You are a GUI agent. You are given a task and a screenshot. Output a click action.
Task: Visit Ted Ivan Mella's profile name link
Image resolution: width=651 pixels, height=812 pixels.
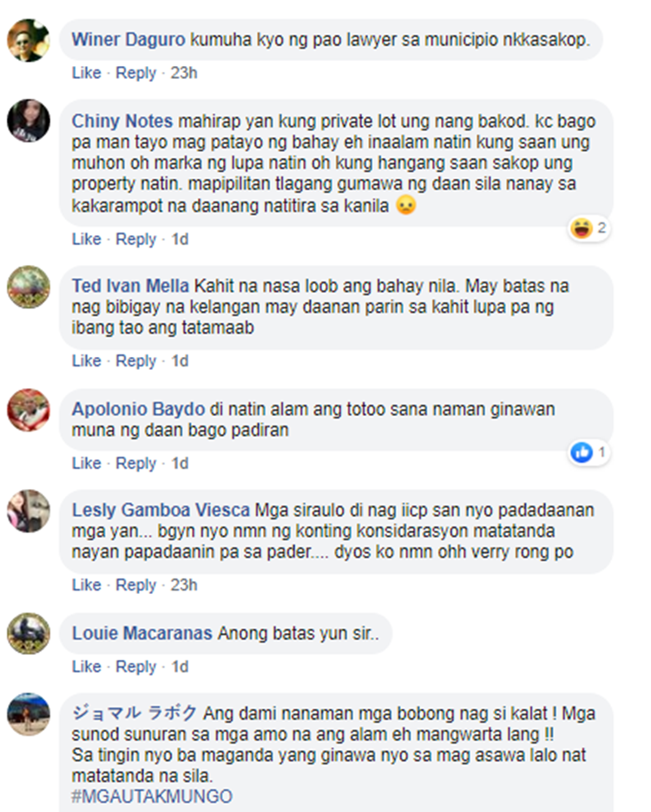[130, 286]
